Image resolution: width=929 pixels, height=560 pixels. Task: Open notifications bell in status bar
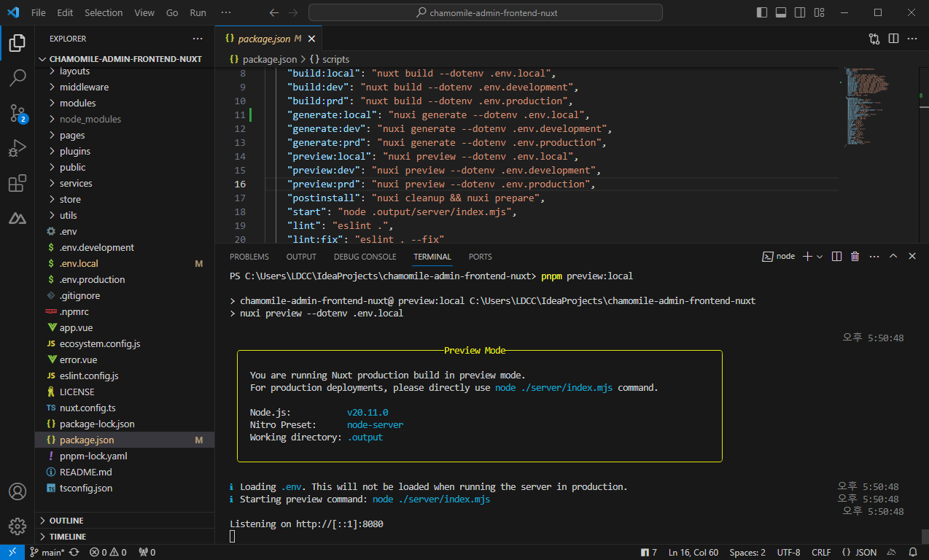[x=912, y=552]
